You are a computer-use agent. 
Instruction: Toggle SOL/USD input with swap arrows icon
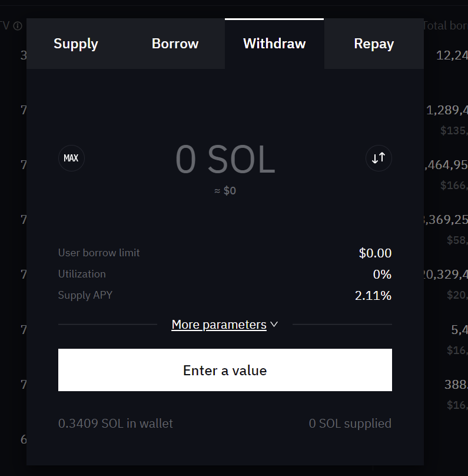(379, 158)
